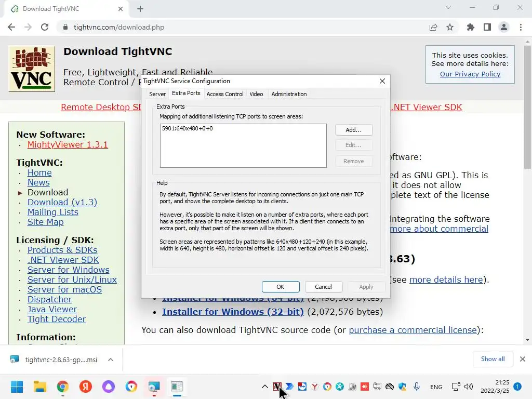
Task: Go back in browser
Action: 11,27
